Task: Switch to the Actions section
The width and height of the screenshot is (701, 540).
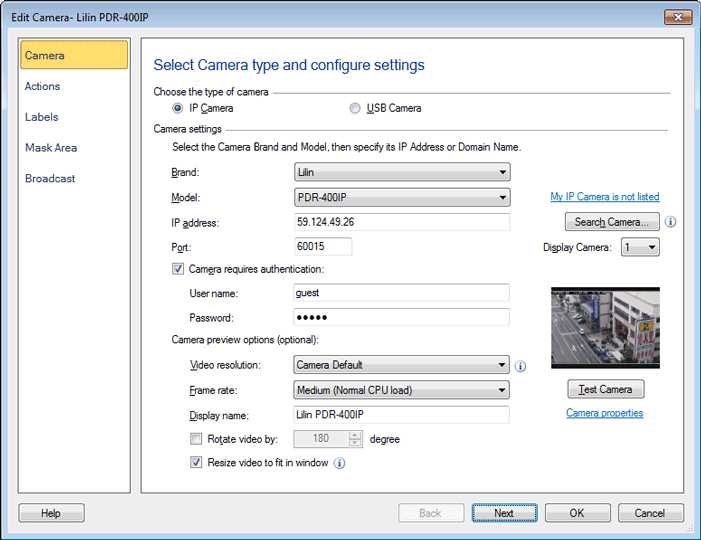Action: pos(43,87)
